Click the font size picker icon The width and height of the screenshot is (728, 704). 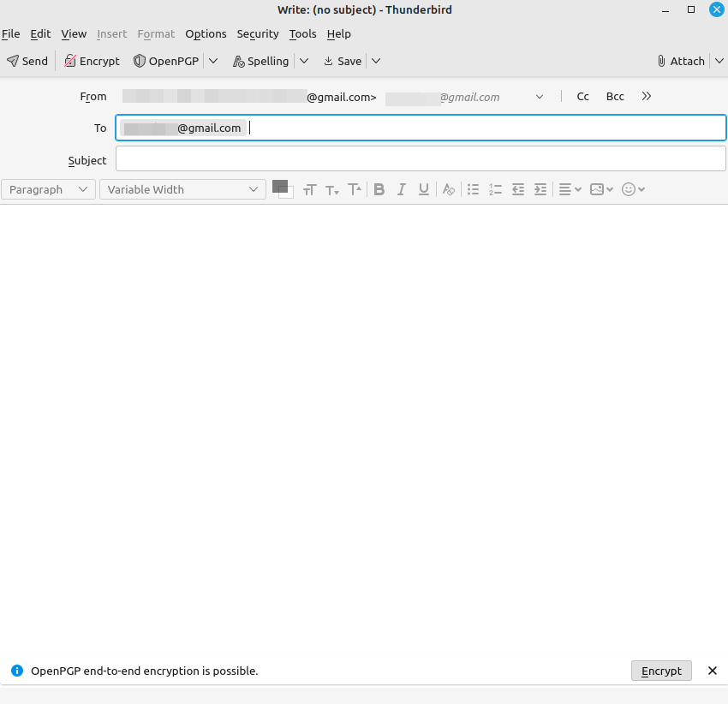(310, 189)
